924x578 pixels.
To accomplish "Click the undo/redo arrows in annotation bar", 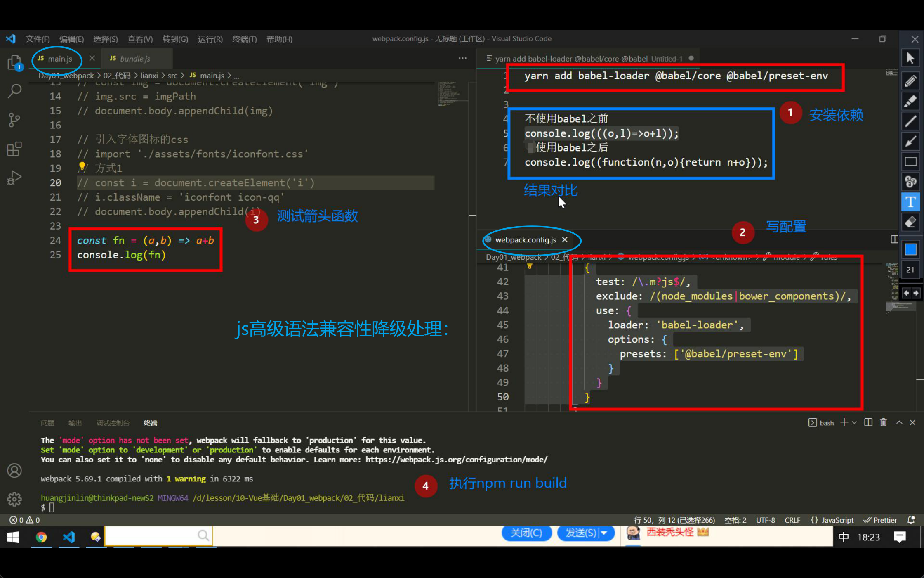I will pyautogui.click(x=910, y=293).
